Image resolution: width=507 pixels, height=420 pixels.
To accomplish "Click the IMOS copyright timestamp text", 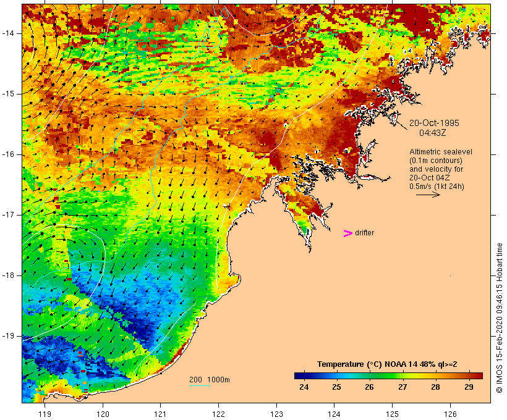I will coord(500,318).
